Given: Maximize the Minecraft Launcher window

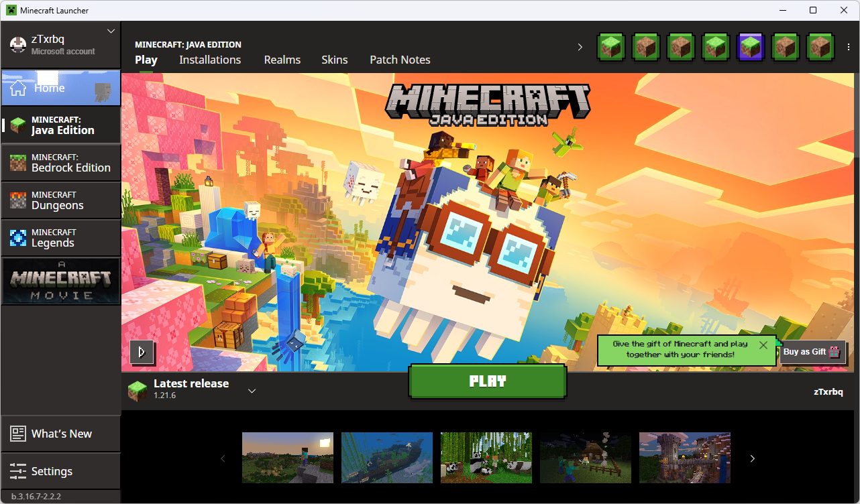Looking at the screenshot, I should tap(813, 10).
